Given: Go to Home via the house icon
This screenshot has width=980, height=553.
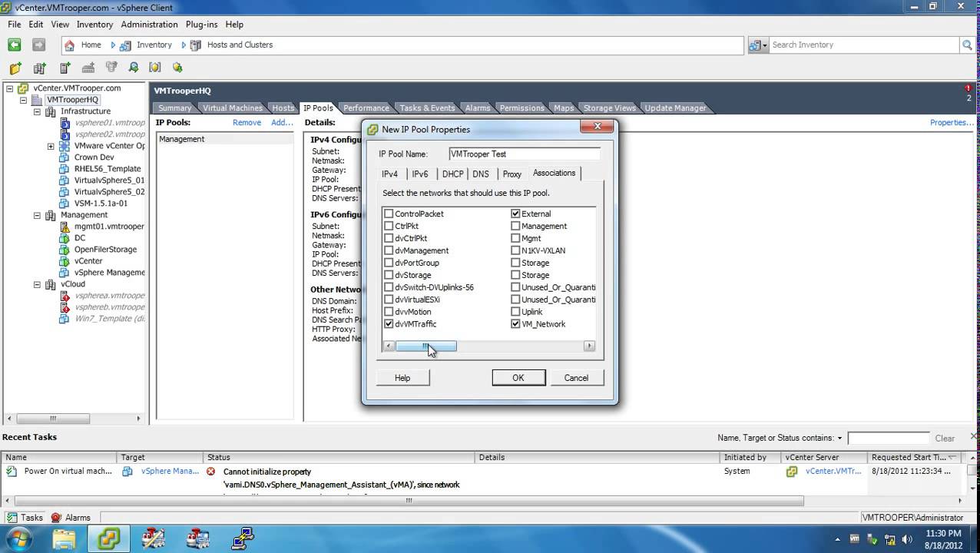Looking at the screenshot, I should point(70,45).
